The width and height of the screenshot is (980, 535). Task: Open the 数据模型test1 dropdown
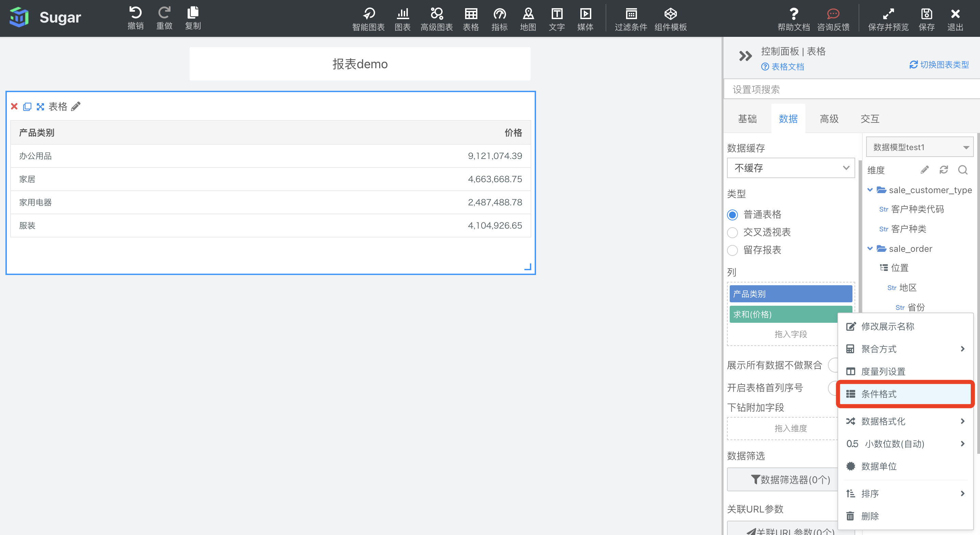pyautogui.click(x=920, y=147)
